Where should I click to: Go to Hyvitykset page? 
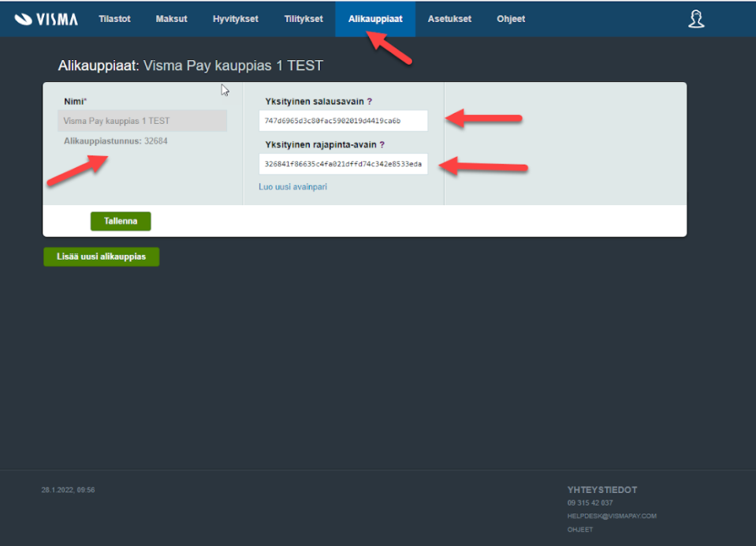tap(235, 19)
